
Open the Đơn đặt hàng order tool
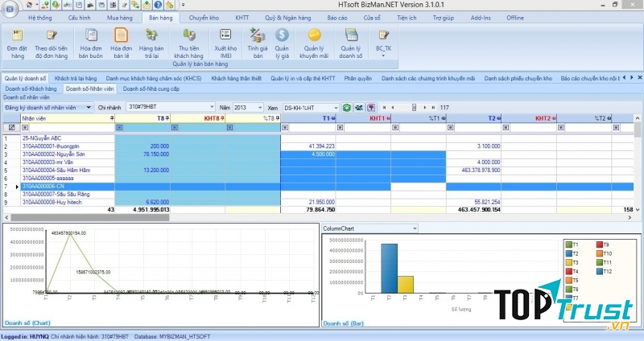(17, 44)
